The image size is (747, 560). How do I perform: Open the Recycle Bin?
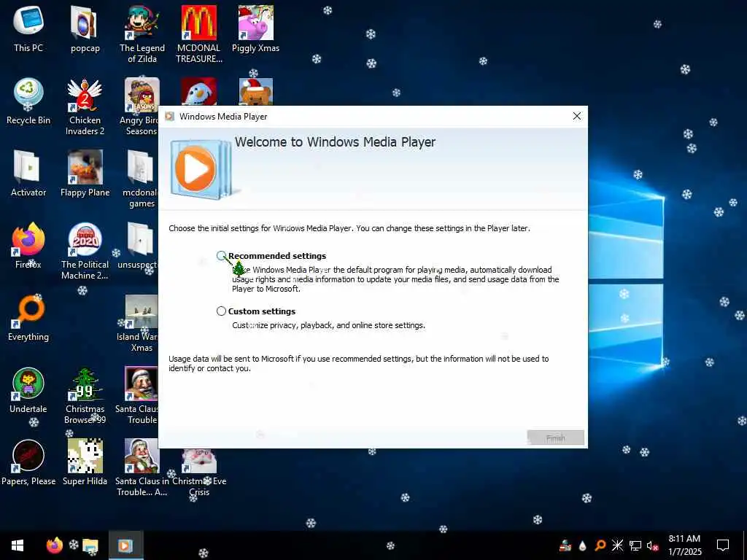point(28,101)
